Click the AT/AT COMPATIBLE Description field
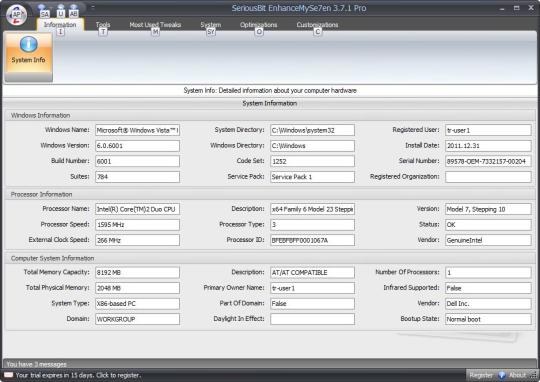The width and height of the screenshot is (540, 382). click(312, 272)
